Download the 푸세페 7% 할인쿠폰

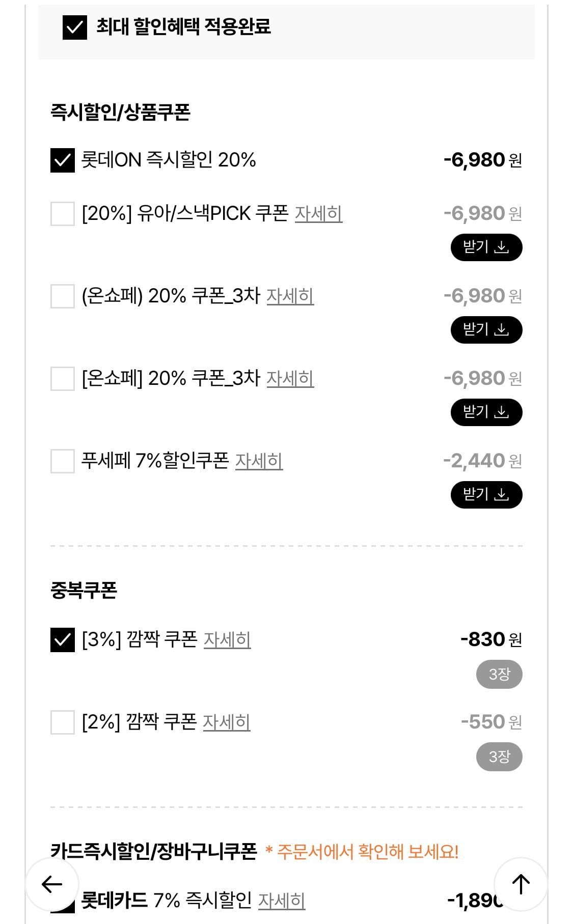click(x=486, y=495)
